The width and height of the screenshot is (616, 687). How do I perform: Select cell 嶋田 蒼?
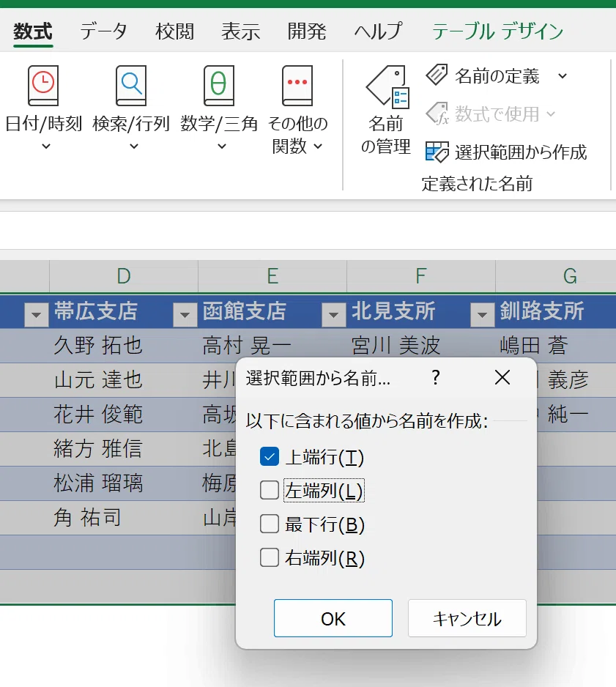tap(556, 345)
